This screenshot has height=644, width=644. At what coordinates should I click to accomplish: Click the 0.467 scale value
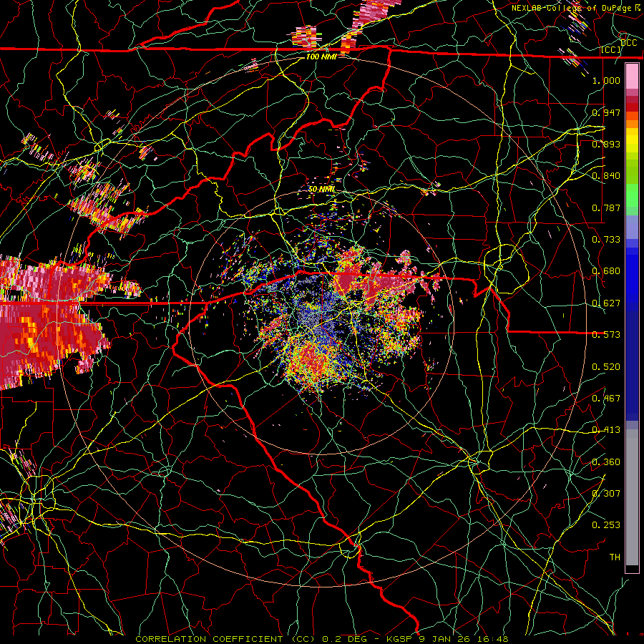click(606, 398)
